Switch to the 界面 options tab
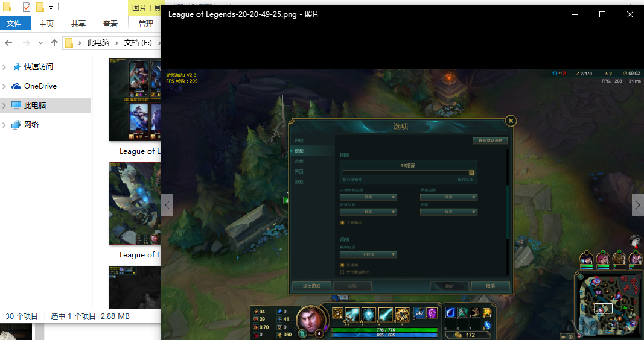This screenshot has height=340, width=644. (299, 172)
